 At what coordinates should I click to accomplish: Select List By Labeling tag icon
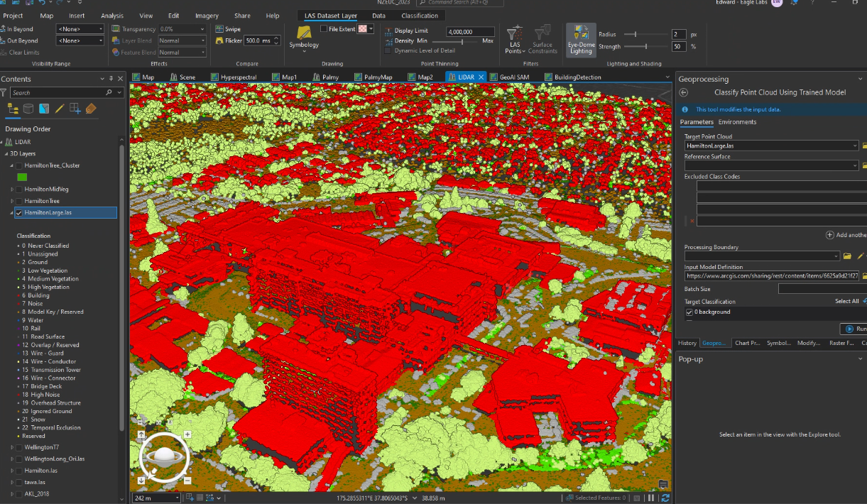tap(91, 109)
